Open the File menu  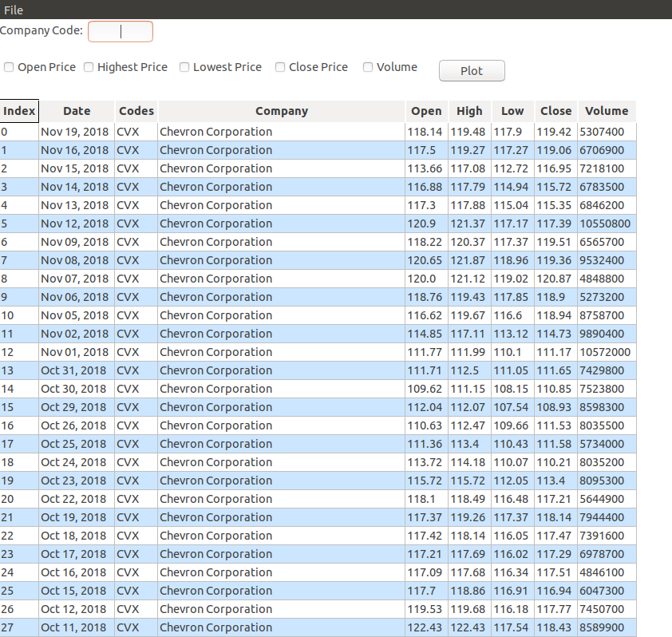[x=14, y=10]
